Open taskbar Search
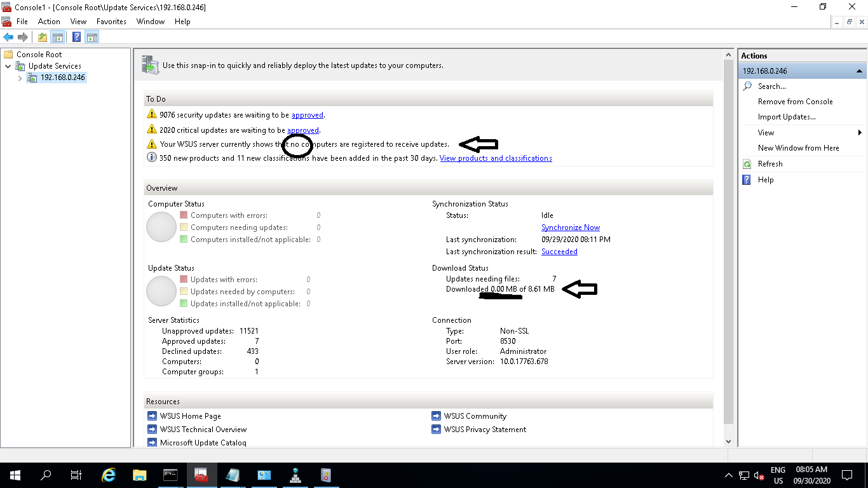Image resolution: width=868 pixels, height=488 pixels. 46,475
